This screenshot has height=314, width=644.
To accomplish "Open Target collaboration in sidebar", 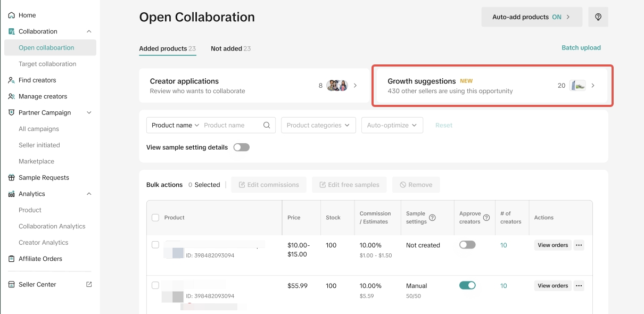I will [x=47, y=64].
